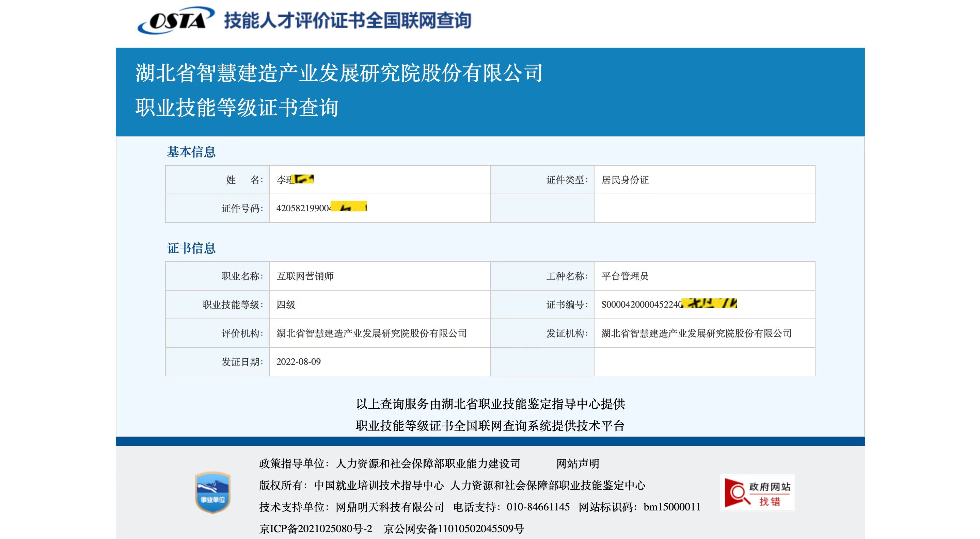980x539 pixels.
Task: Select the issue date 2022-08-09
Action: click(299, 361)
